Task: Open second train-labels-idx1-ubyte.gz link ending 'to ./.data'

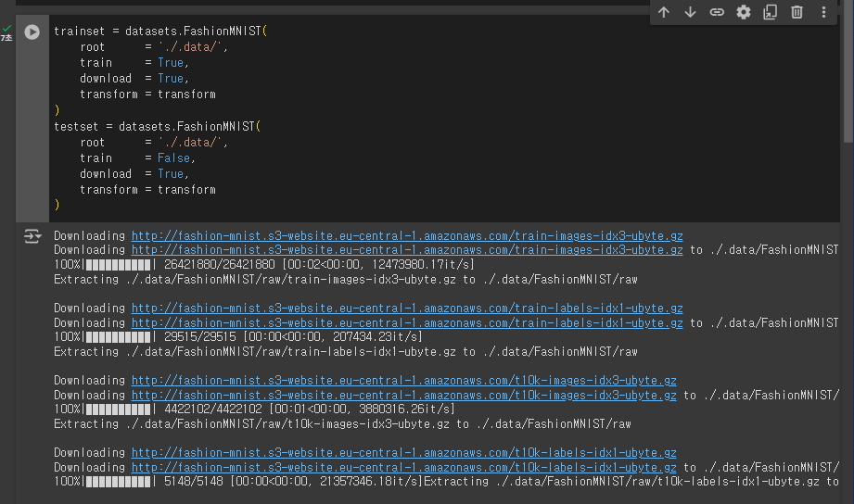Action: (407, 322)
